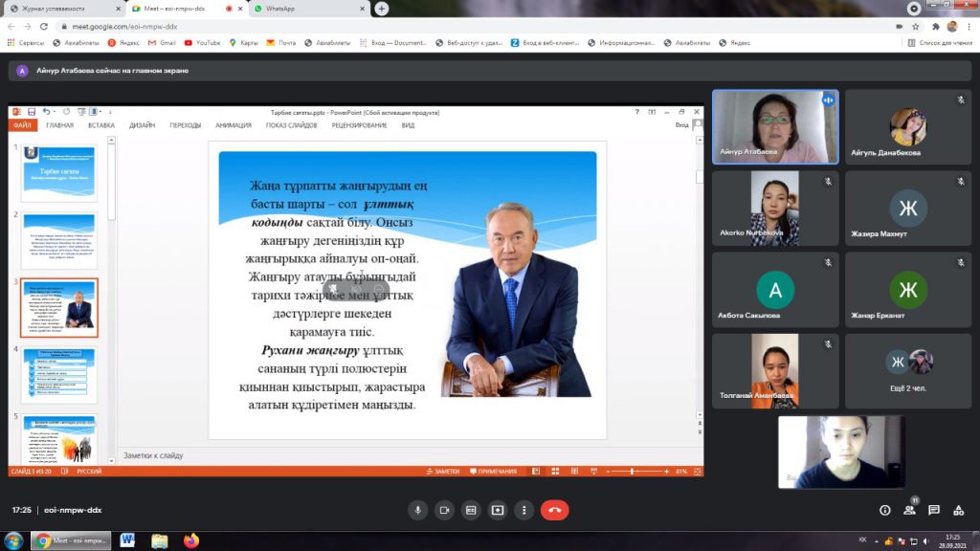This screenshot has height=551, width=980.
Task: Open meeting details info icon
Action: [x=884, y=511]
